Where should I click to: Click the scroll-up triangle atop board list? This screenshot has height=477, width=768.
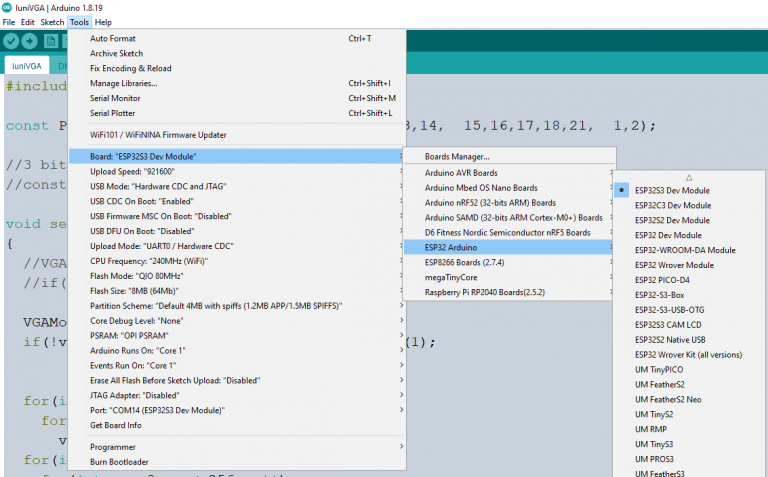point(689,178)
